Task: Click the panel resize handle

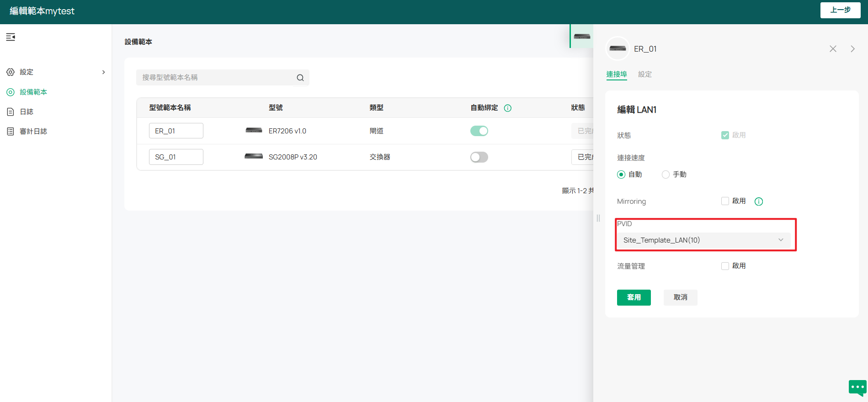Action: 598,218
